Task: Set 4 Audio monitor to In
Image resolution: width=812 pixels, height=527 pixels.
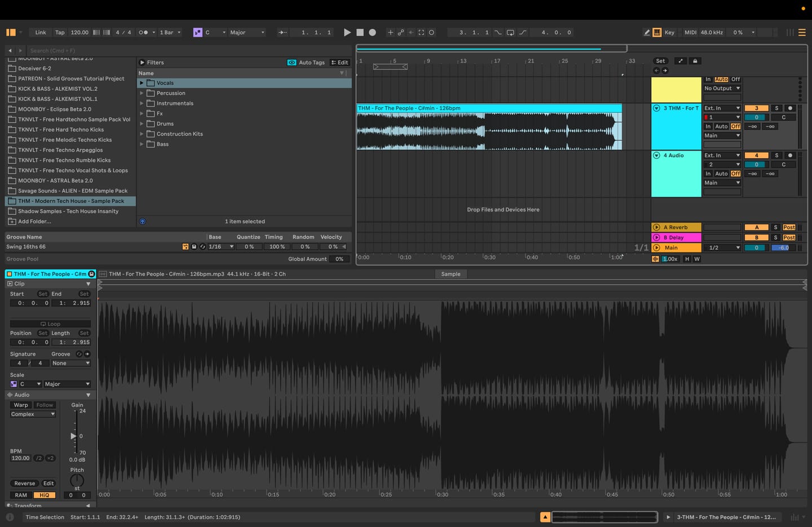Action: [708, 174]
